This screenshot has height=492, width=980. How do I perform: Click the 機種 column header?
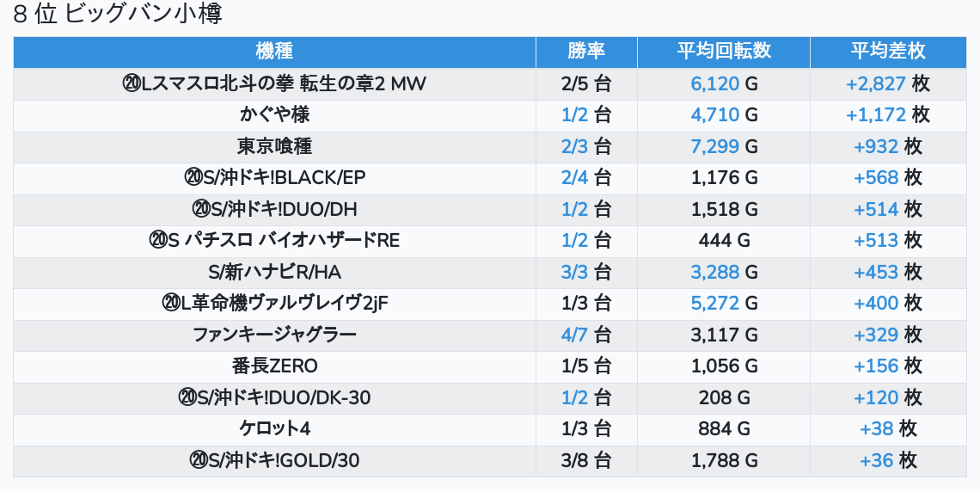274,52
